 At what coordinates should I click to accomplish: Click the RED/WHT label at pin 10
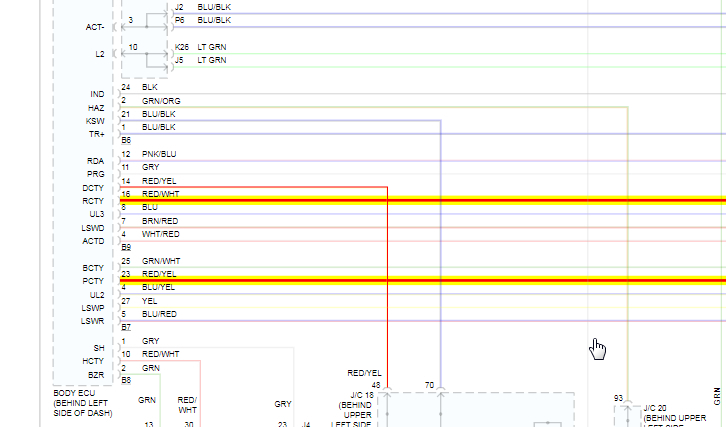click(160, 354)
